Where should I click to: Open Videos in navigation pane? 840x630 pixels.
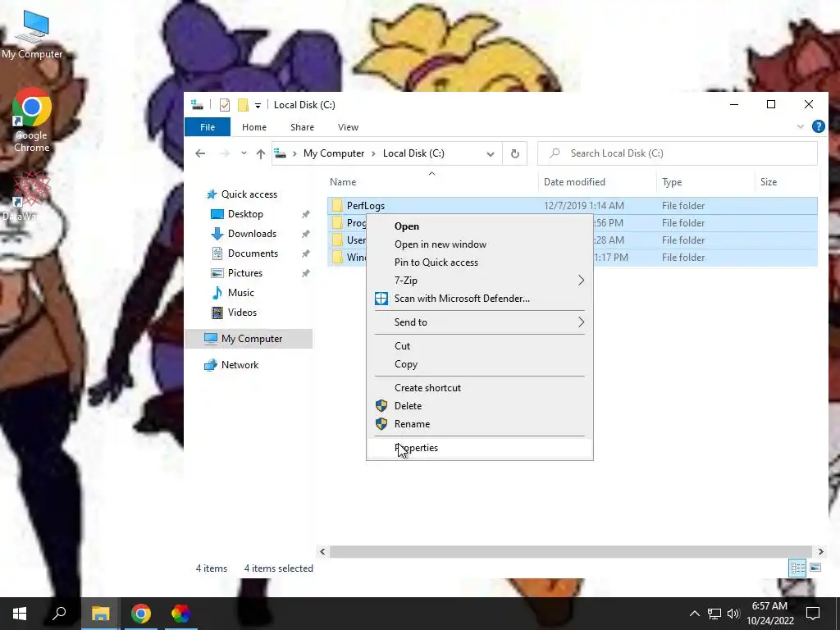coord(242,313)
